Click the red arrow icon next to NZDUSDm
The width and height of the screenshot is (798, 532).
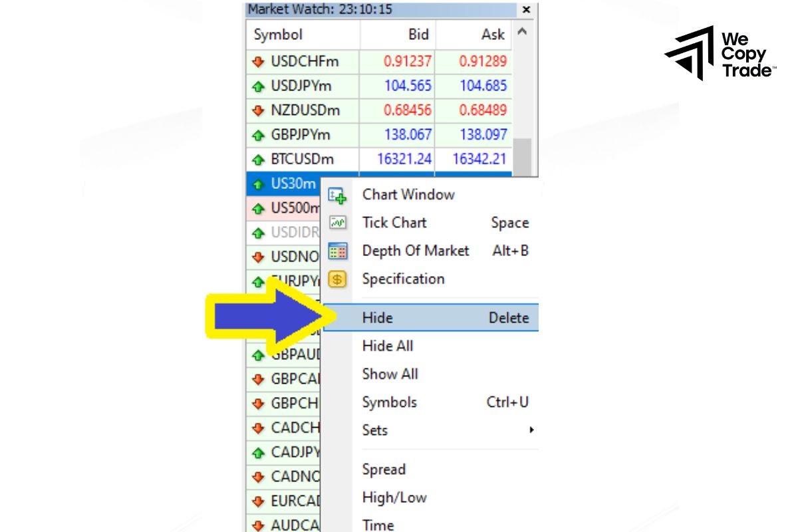click(x=259, y=110)
